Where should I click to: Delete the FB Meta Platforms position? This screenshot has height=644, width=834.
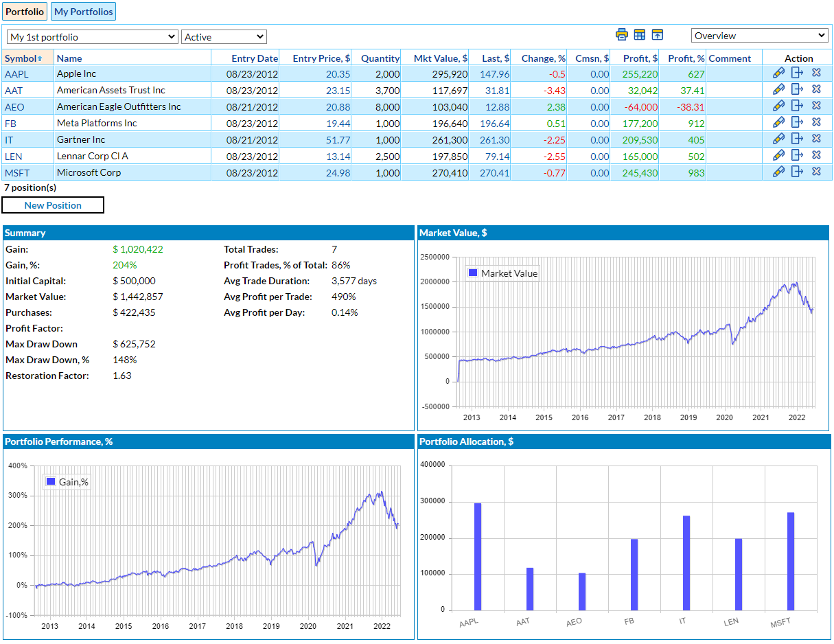(x=816, y=122)
